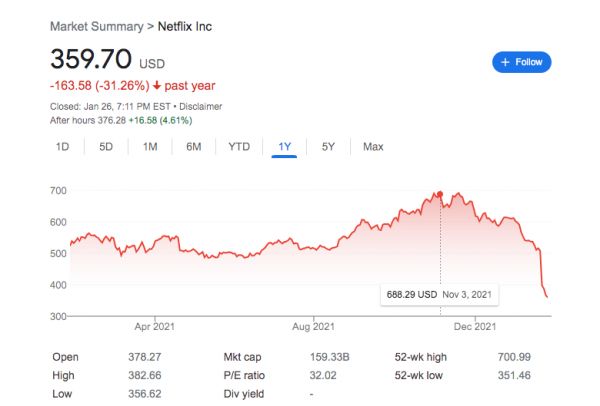Select the 1D time range tab

62,147
